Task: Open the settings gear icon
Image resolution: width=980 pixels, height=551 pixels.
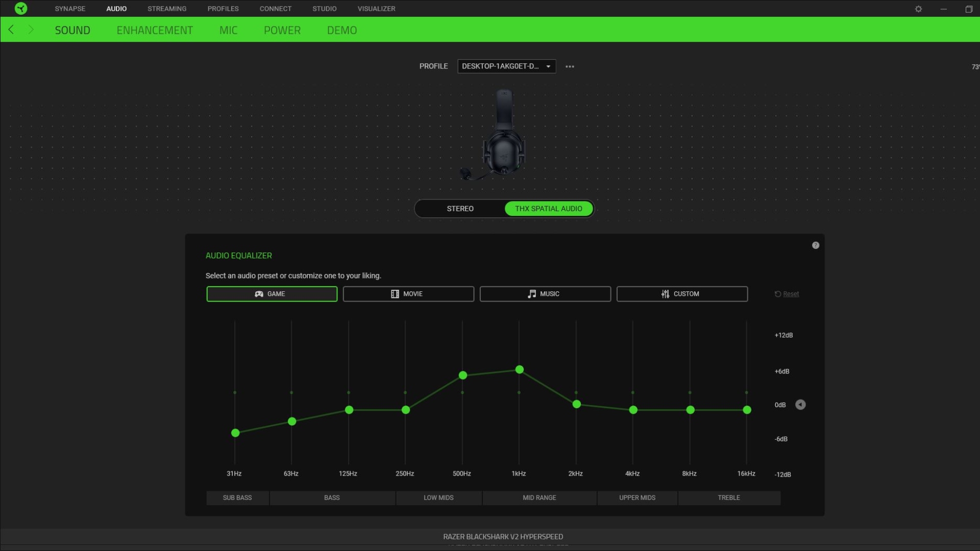Action: pos(918,9)
